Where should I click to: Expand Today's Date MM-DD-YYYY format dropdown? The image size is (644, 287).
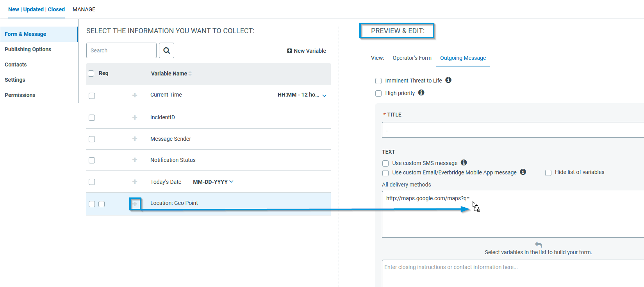(232, 181)
